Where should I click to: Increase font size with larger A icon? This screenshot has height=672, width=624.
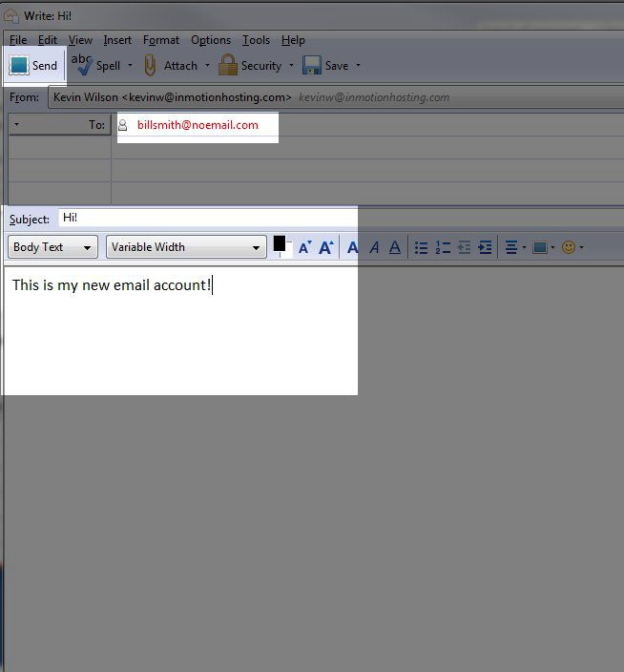[x=325, y=247]
